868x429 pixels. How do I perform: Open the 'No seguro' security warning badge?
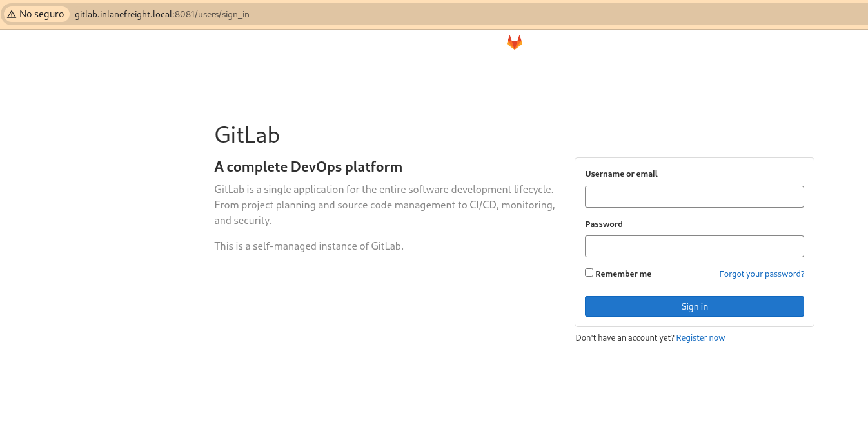(x=35, y=14)
